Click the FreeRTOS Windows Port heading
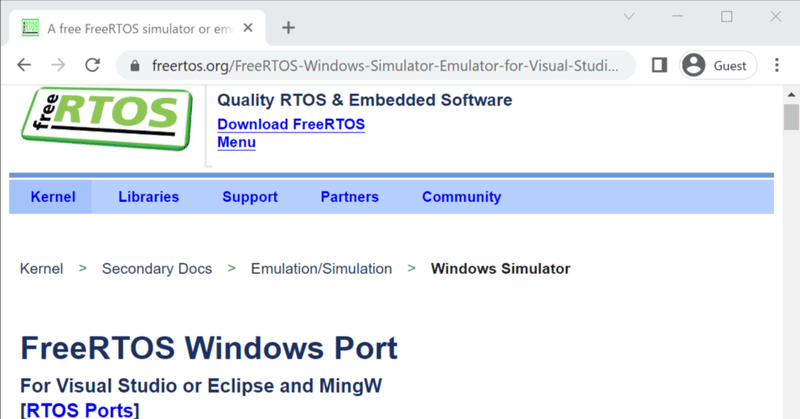Screen dimensions: 800x419 click(209, 349)
